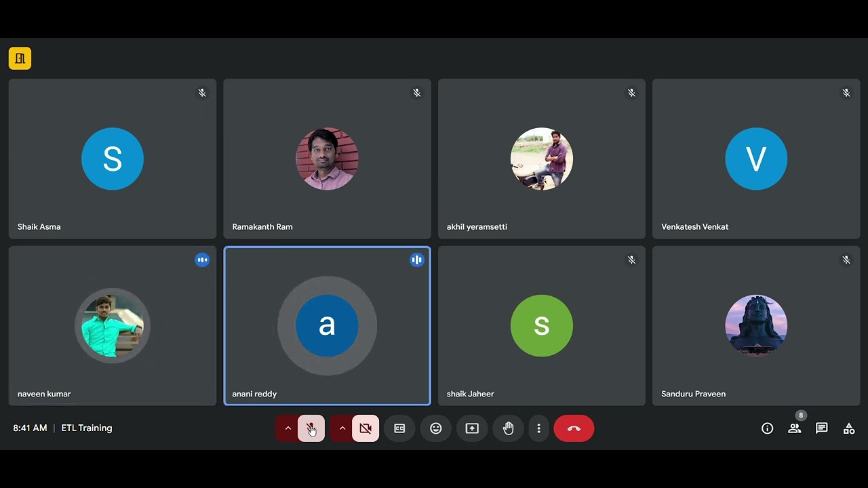Select akhil yeramsetti's profile photo
The image size is (868, 488).
point(542,159)
